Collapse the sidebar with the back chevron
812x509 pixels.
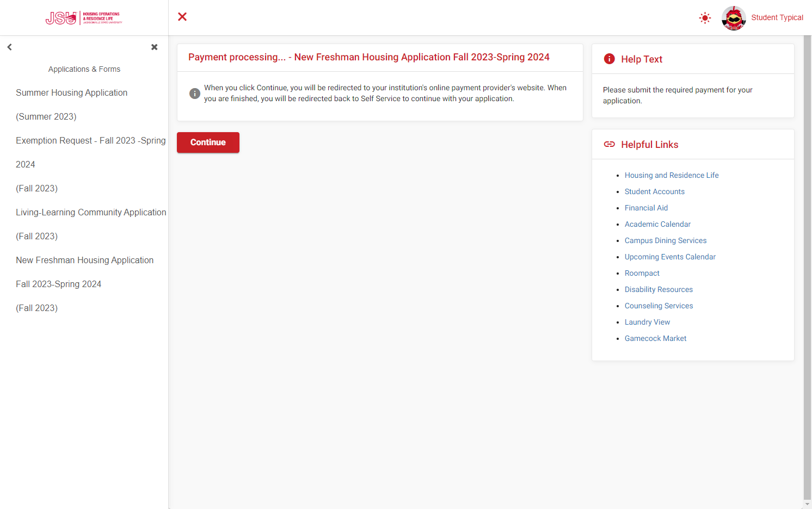9,47
